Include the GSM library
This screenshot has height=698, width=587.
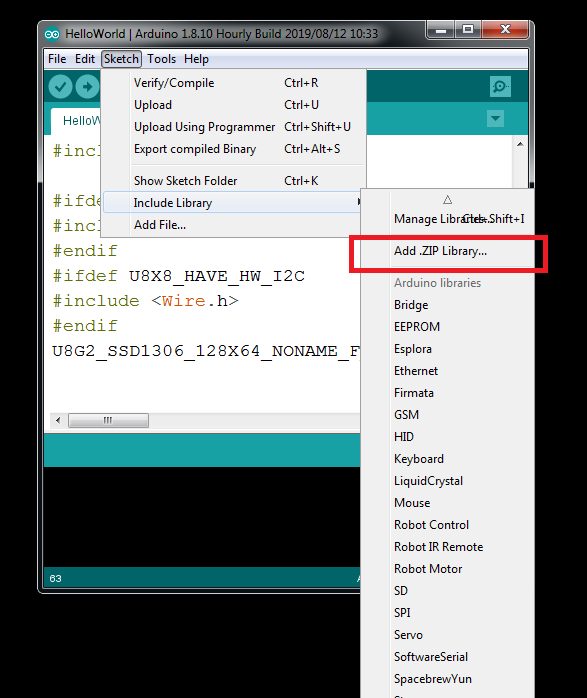448,415
